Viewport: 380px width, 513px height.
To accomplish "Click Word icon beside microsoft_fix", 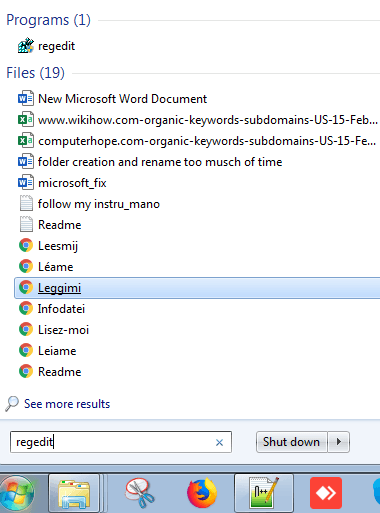I will [x=26, y=183].
